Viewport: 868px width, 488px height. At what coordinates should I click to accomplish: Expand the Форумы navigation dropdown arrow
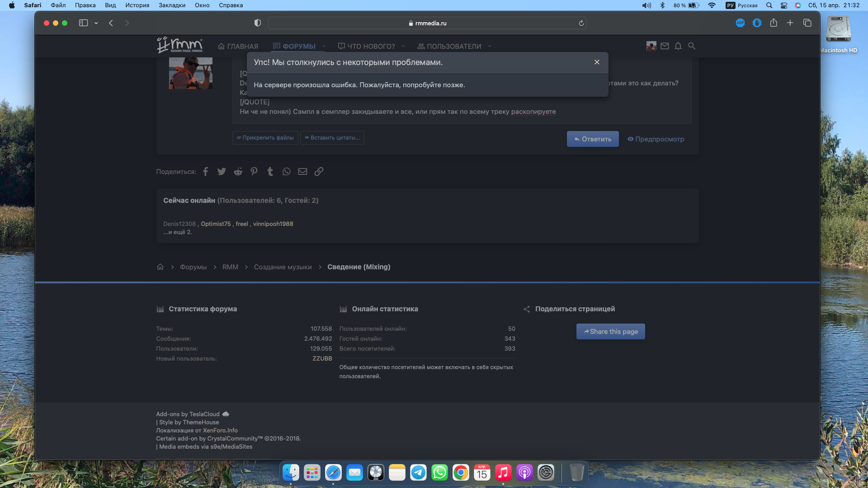click(324, 47)
